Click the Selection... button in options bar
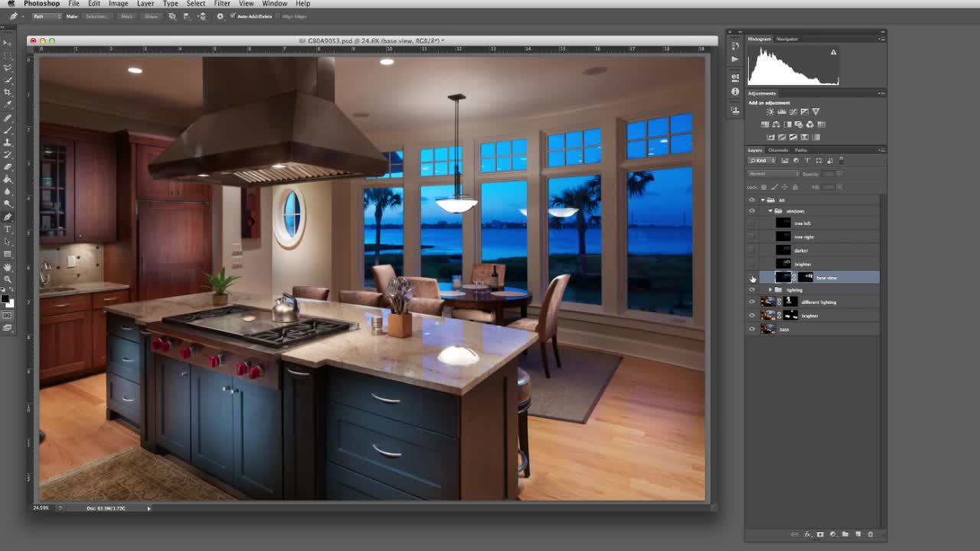 [96, 16]
